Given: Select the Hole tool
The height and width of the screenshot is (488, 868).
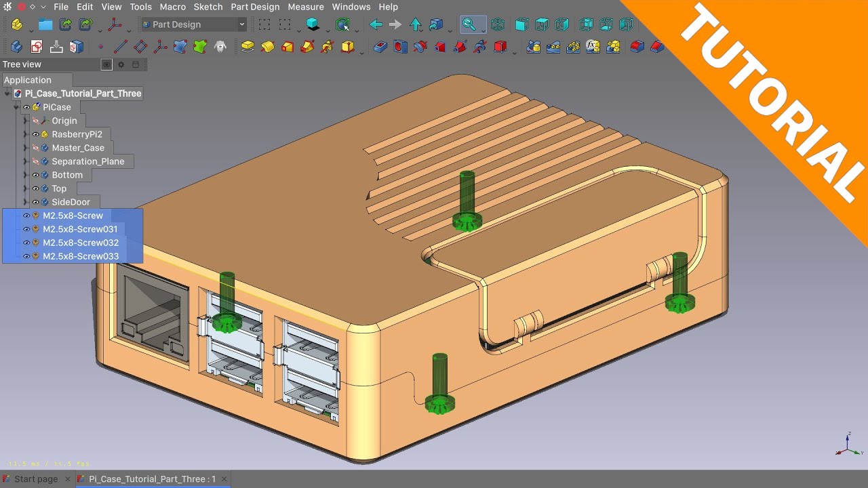Looking at the screenshot, I should (401, 47).
